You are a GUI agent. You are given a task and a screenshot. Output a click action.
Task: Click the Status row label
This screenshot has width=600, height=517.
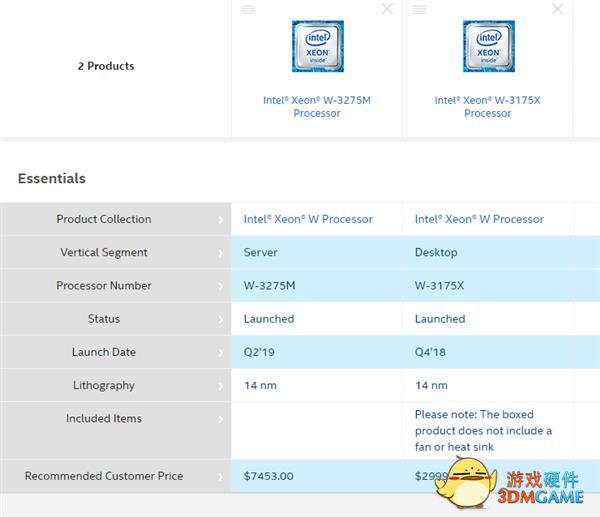coord(104,318)
